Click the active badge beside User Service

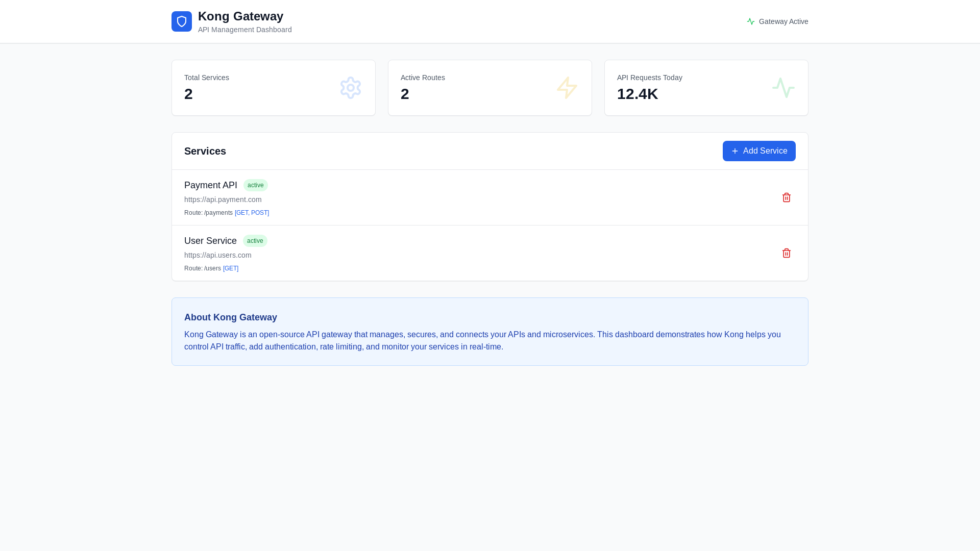pyautogui.click(x=255, y=241)
